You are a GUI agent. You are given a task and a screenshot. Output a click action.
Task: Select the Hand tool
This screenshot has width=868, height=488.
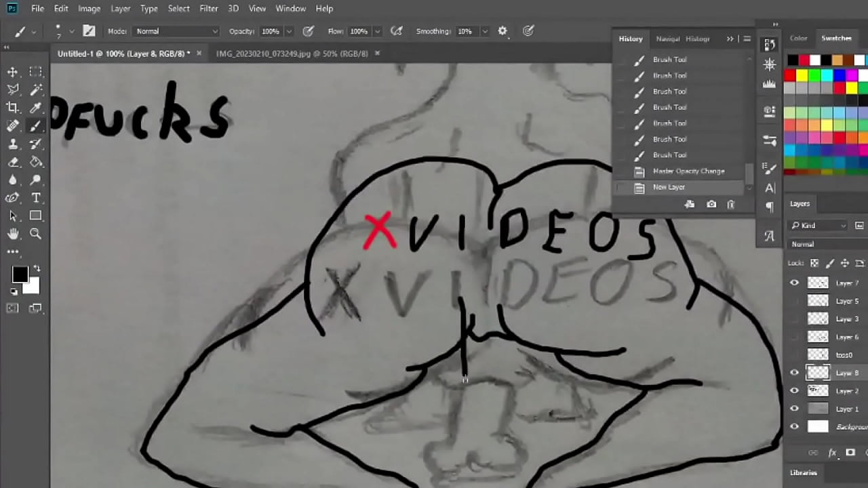12,233
